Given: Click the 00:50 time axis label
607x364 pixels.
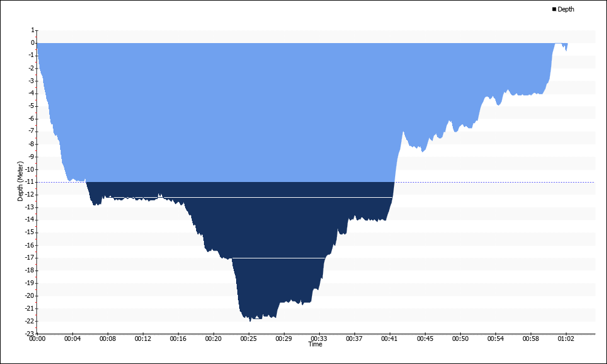Looking at the screenshot, I should (460, 339).
